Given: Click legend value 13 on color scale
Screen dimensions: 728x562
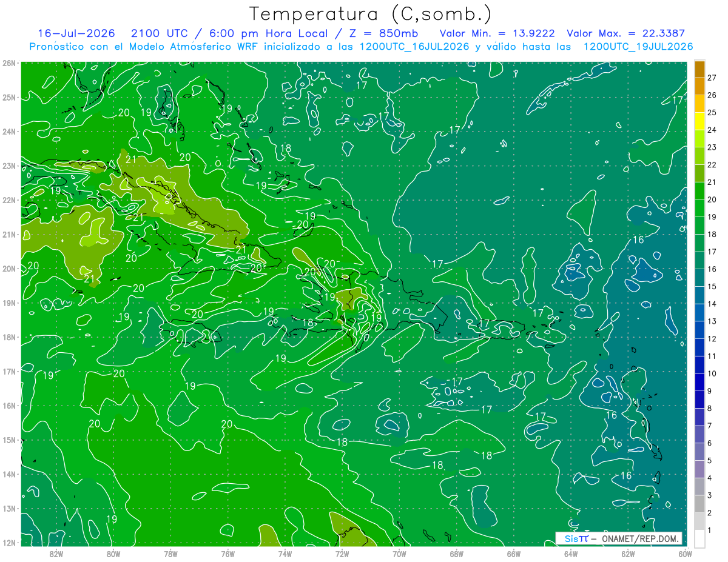Looking at the screenshot, I should click(x=712, y=322).
